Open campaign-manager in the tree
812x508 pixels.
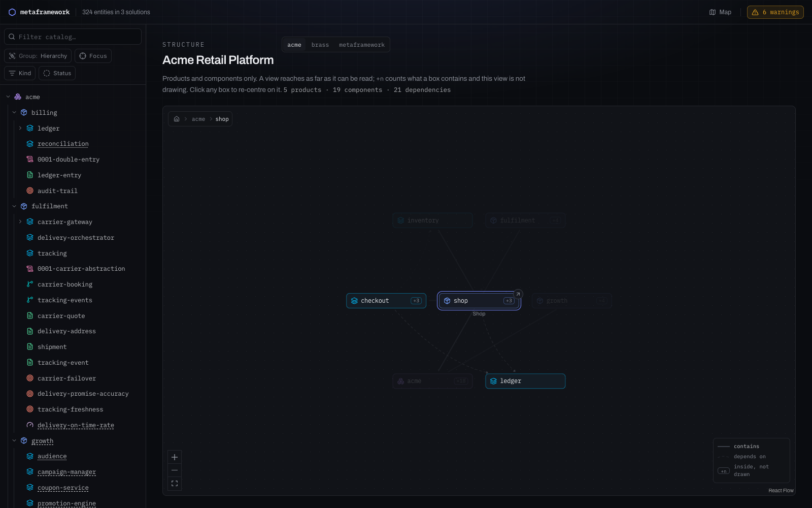point(66,472)
